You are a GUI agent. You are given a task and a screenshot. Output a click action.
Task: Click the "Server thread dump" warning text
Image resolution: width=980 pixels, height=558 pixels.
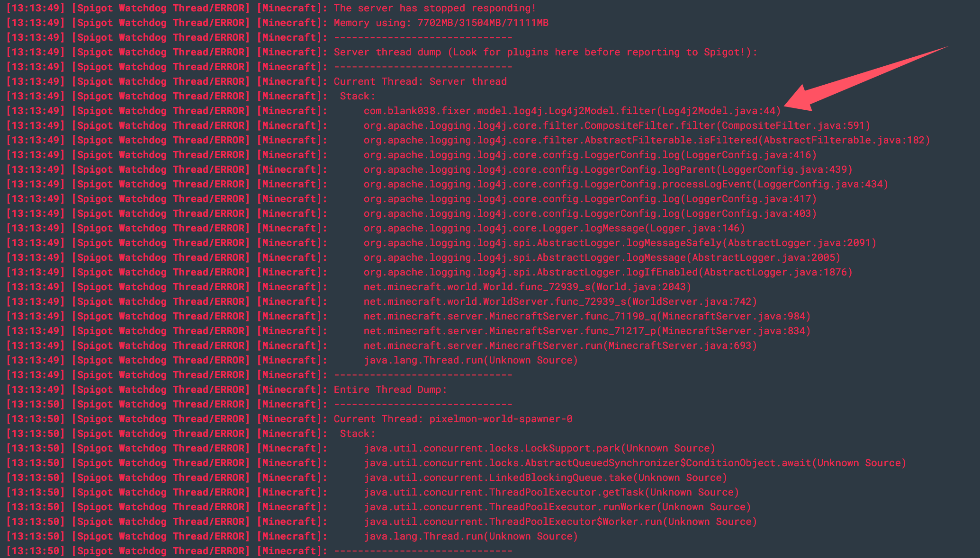[x=545, y=52]
